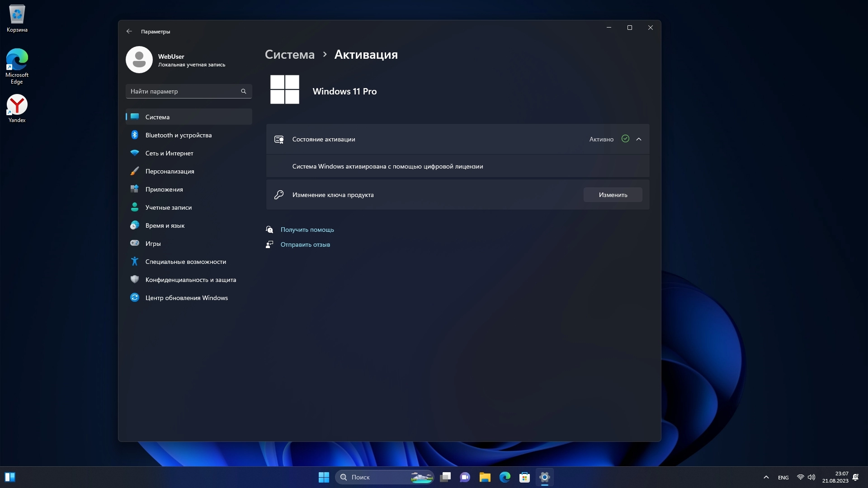Image resolution: width=868 pixels, height=488 pixels.
Task: Open the ENG language switcher
Action: pyautogui.click(x=783, y=478)
